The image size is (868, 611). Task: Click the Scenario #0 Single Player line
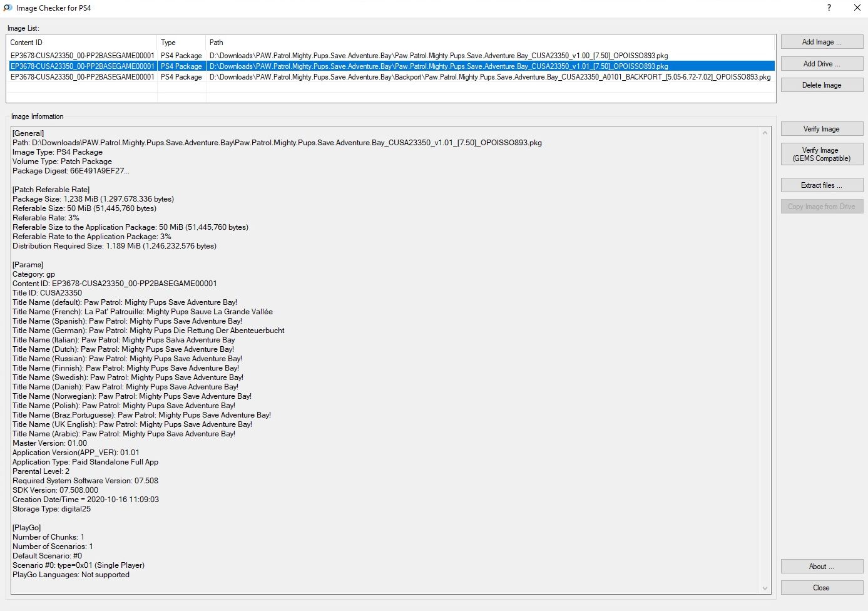(78, 565)
